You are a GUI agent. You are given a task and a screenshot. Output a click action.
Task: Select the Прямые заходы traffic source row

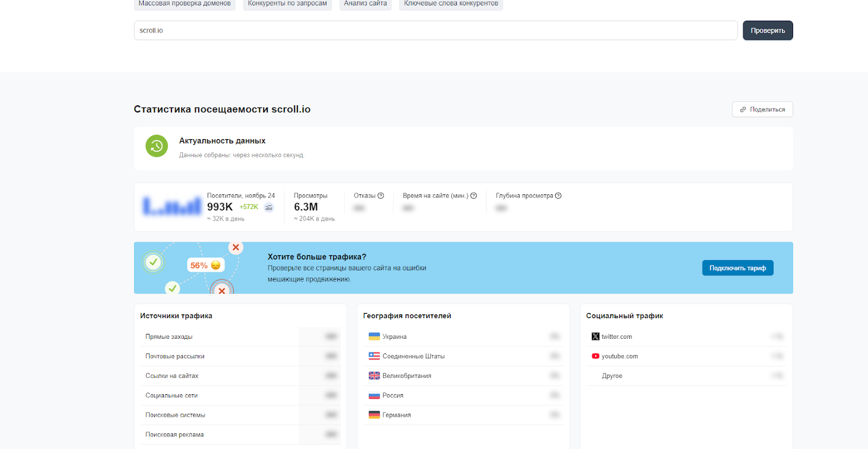[x=240, y=337]
